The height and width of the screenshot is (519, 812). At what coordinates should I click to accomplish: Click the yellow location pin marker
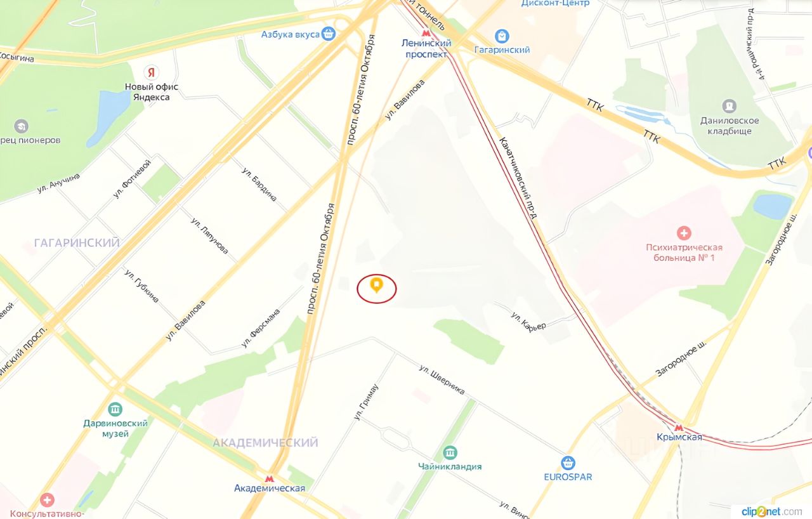click(x=376, y=286)
